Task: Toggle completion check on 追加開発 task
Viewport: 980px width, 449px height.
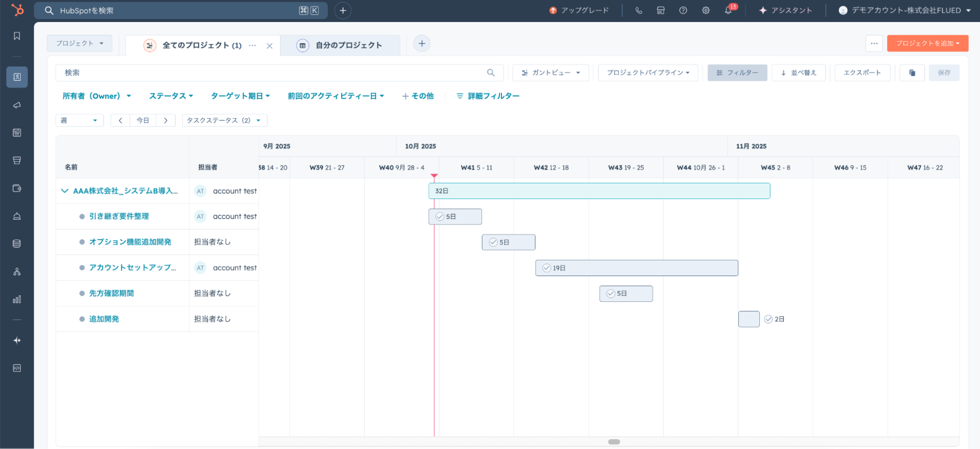Action: (x=768, y=319)
